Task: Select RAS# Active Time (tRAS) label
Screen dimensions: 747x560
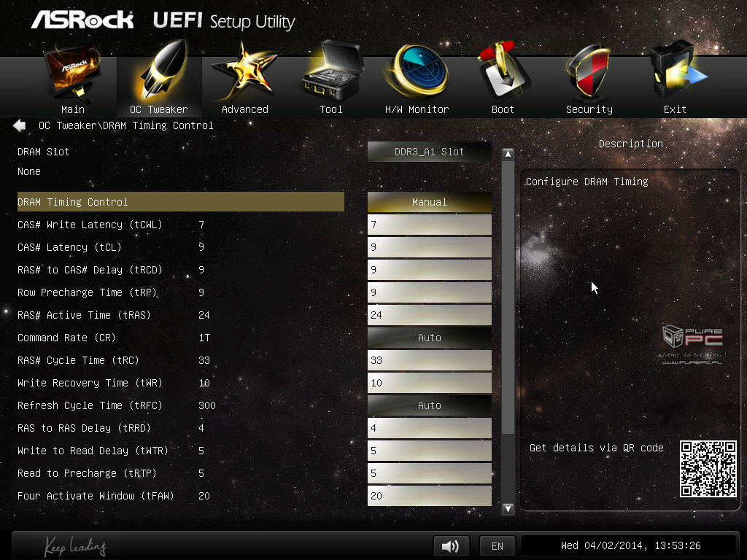Action: (85, 315)
